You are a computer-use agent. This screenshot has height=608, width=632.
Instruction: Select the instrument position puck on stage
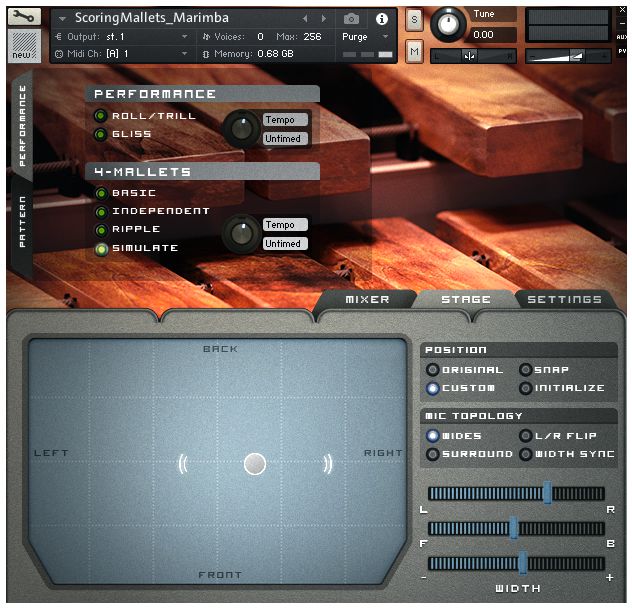point(255,464)
